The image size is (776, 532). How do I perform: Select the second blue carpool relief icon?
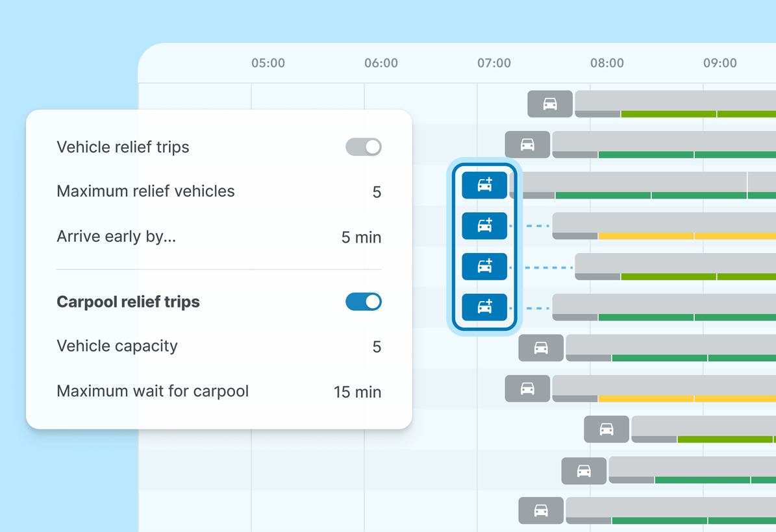coord(484,226)
